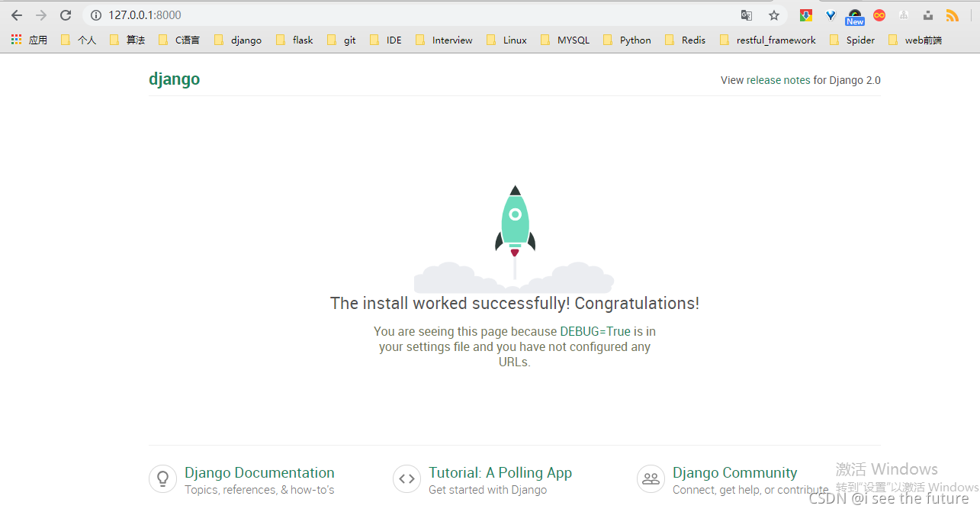Open the blue diamond extension icon
Image resolution: width=980 pixels, height=512 pixels.
coord(831,15)
